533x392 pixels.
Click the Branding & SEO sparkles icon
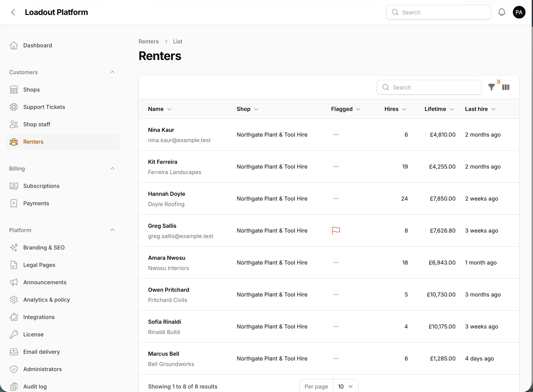click(x=14, y=248)
